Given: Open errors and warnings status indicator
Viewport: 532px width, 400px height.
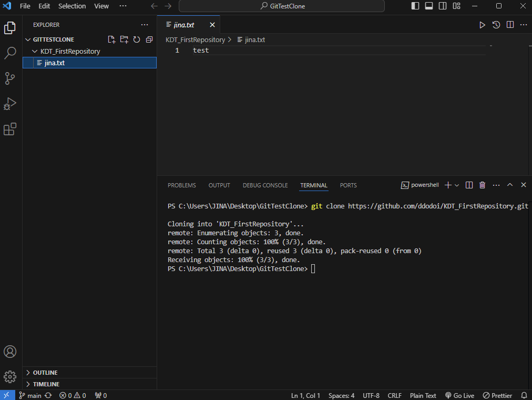Looking at the screenshot, I should [73, 395].
